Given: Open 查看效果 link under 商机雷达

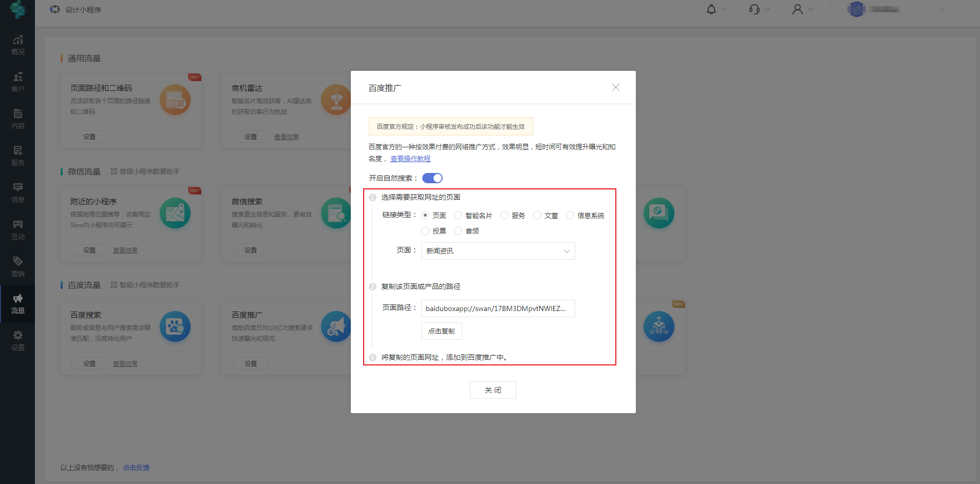Looking at the screenshot, I should tap(287, 137).
